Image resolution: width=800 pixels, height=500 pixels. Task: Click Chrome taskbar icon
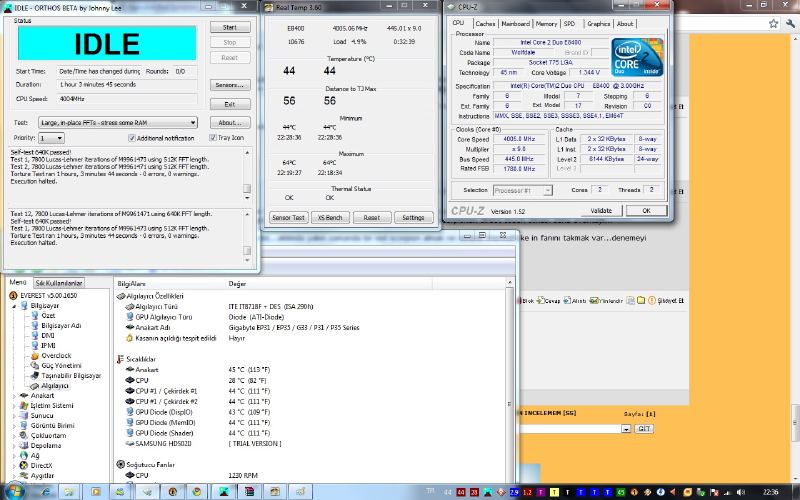[x=196, y=492]
